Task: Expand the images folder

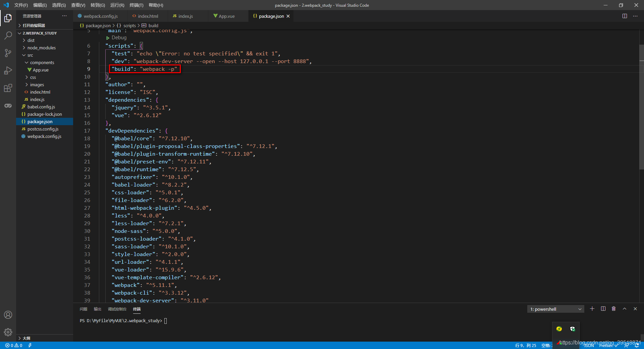Action: tap(45, 85)
